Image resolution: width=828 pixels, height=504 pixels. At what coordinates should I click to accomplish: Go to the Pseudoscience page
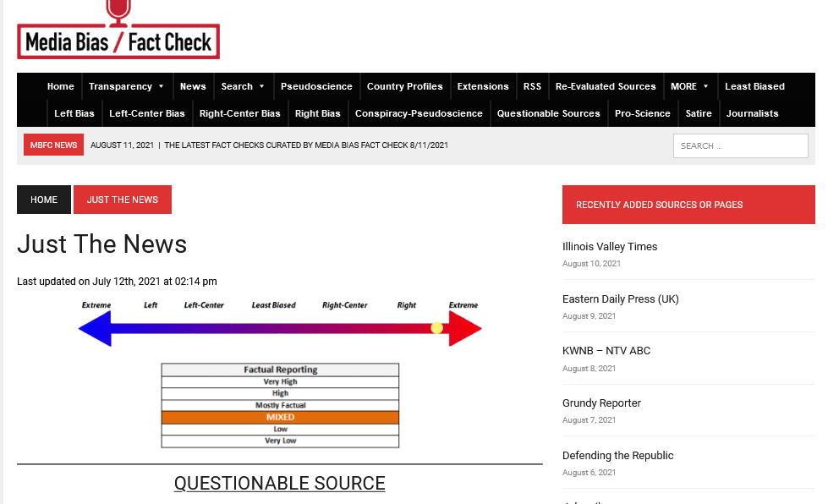point(316,86)
